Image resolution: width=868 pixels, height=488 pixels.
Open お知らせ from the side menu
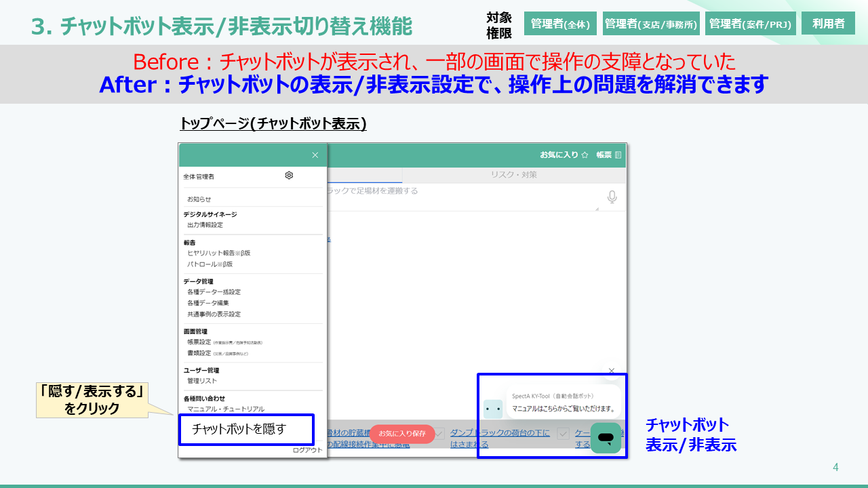click(x=199, y=199)
